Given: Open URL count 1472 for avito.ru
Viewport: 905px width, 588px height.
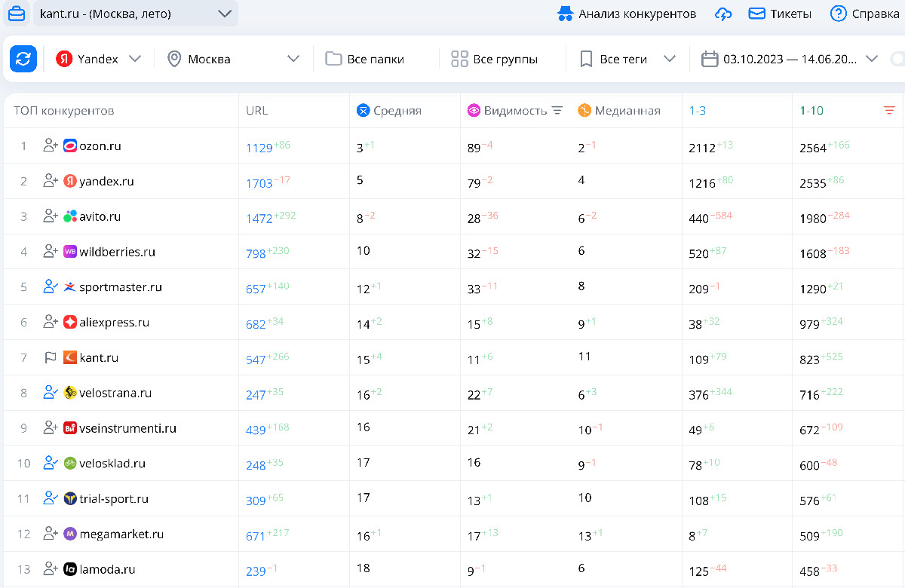Looking at the screenshot, I should click(259, 219).
